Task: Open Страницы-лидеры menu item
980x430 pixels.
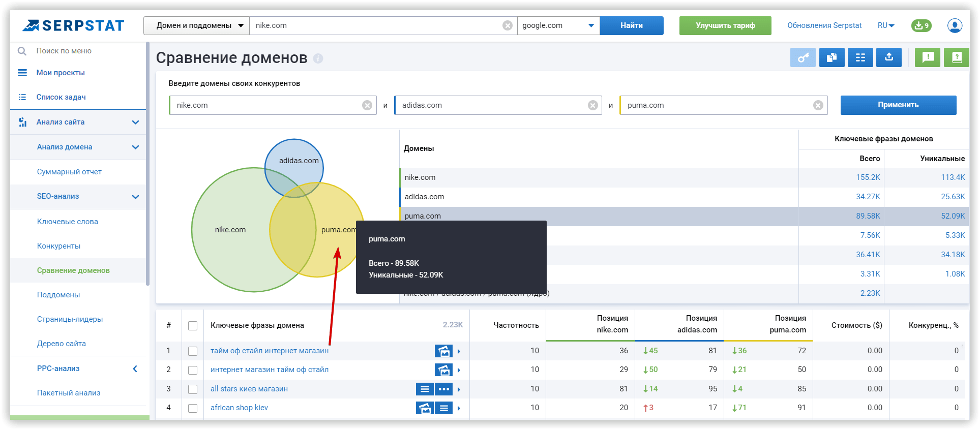Action: coord(70,319)
